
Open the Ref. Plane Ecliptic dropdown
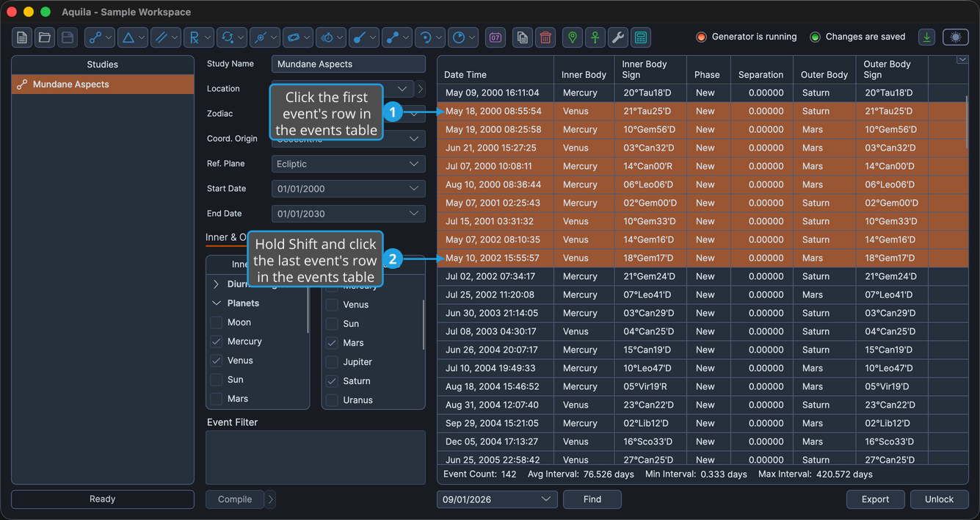348,164
